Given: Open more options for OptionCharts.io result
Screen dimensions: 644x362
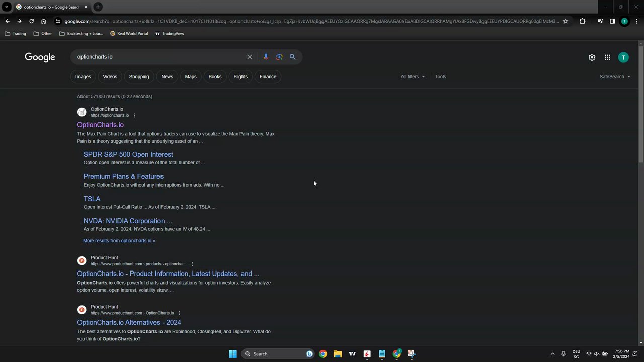Looking at the screenshot, I should pyautogui.click(x=134, y=116).
